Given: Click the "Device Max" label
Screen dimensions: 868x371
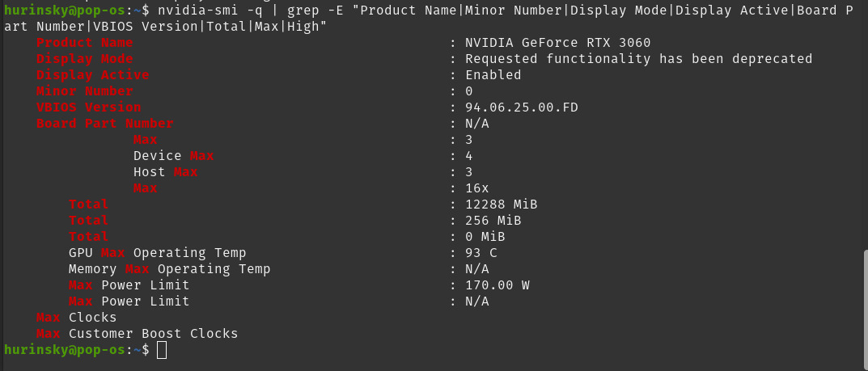Looking at the screenshot, I should click(x=173, y=156).
